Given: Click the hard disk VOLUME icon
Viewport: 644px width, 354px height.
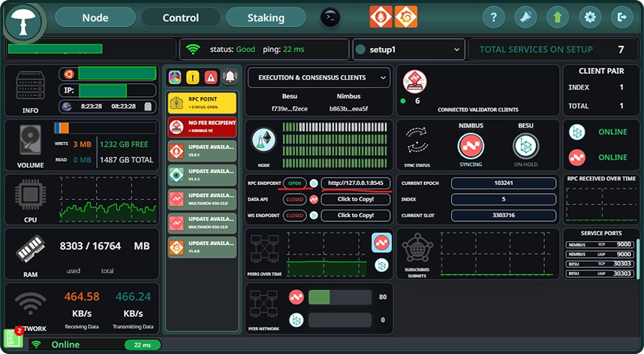Looking at the screenshot, I should pyautogui.click(x=30, y=141).
